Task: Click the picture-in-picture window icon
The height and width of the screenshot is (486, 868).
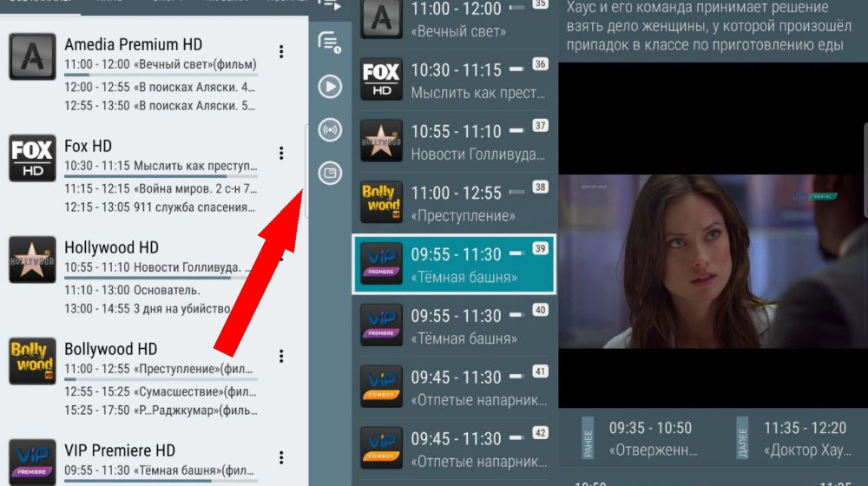Action: (x=330, y=174)
